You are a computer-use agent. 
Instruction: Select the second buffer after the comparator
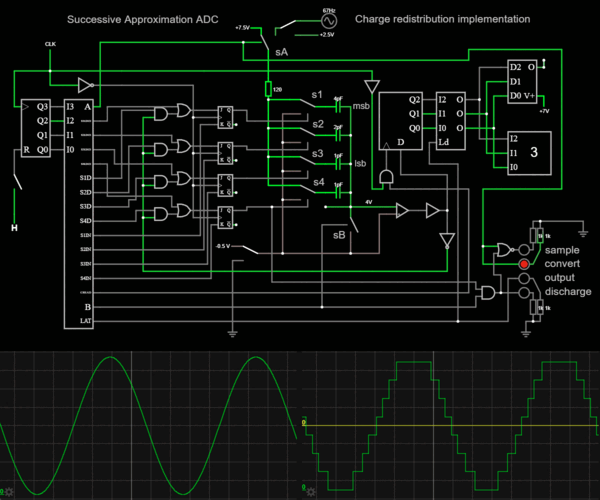pyautogui.click(x=432, y=210)
